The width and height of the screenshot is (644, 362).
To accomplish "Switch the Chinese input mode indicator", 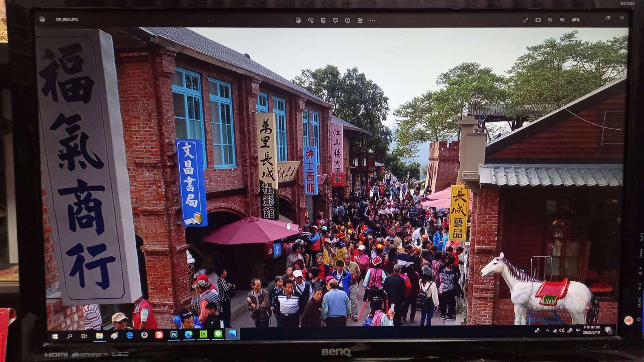I will tap(578, 331).
